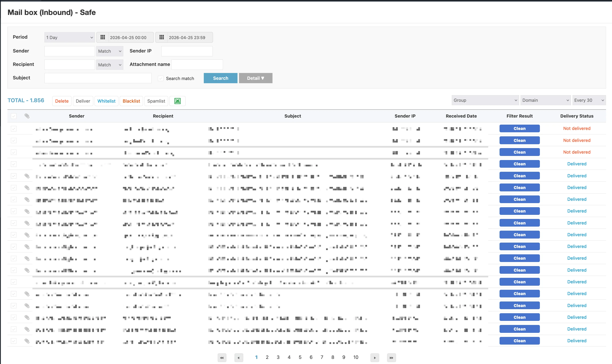
Task: Go to page 8
Action: coord(333,357)
